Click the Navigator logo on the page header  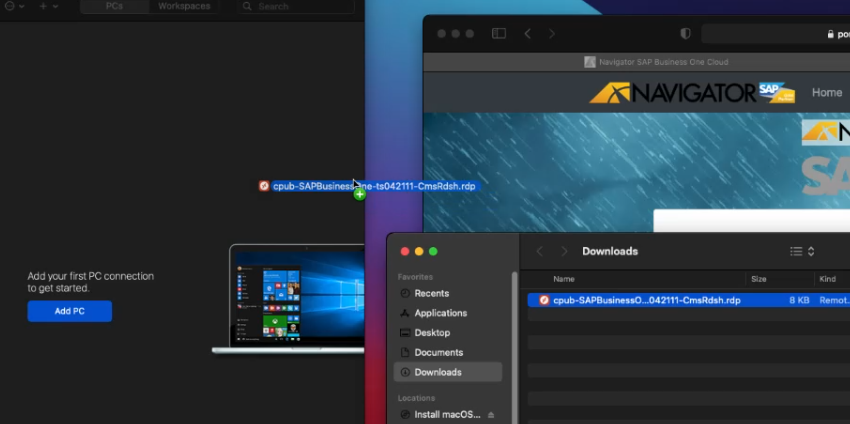[x=692, y=93]
